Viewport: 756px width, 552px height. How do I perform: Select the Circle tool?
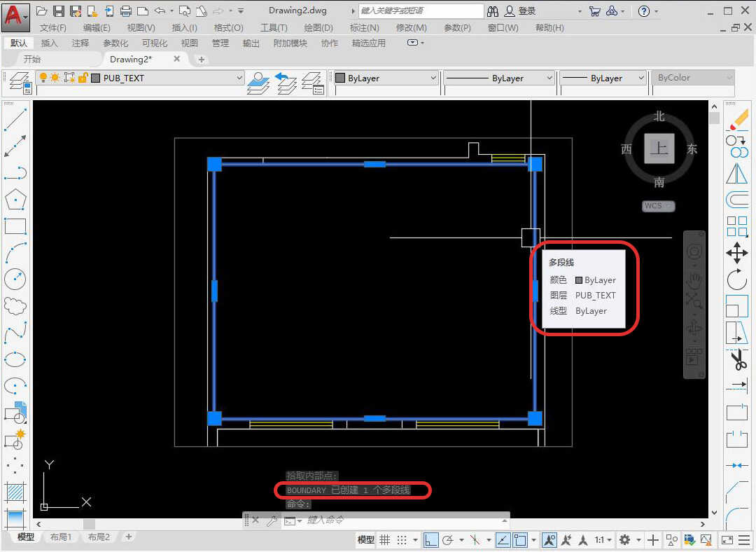[x=15, y=279]
